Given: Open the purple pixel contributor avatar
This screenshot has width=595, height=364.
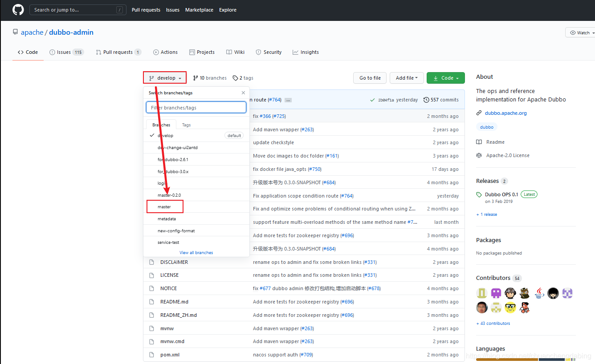Looking at the screenshot, I should pyautogui.click(x=496, y=293).
